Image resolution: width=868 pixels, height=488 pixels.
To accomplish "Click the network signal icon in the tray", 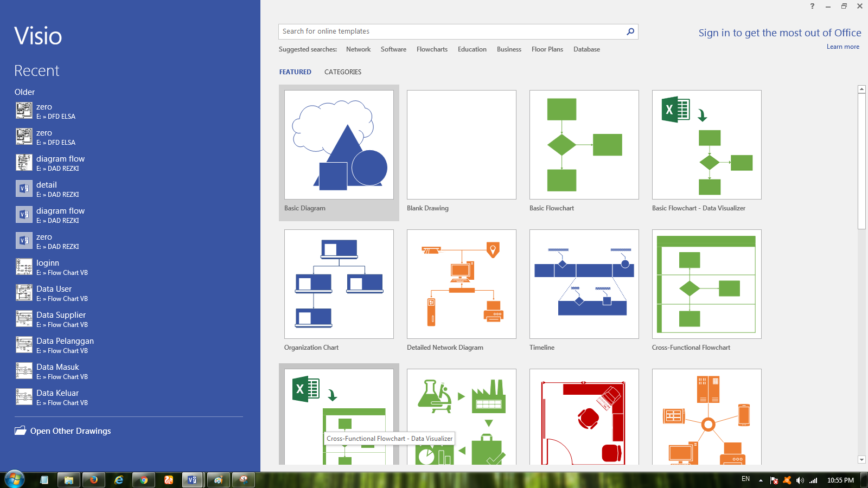I will [813, 480].
